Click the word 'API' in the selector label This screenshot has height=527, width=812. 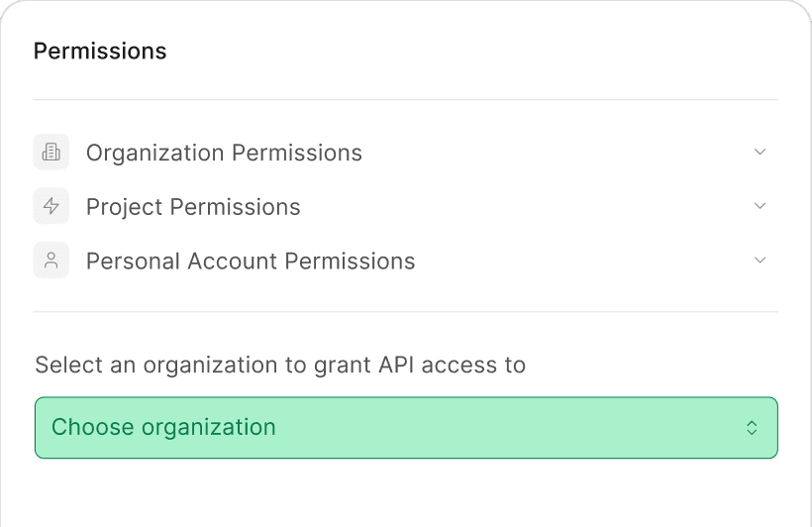click(396, 365)
